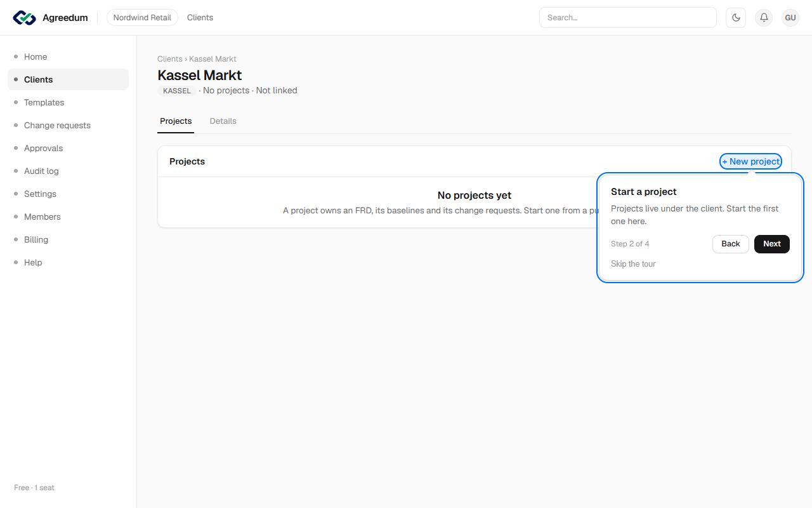Click the No projects yet message
The width and height of the screenshot is (812, 508).
tap(475, 196)
